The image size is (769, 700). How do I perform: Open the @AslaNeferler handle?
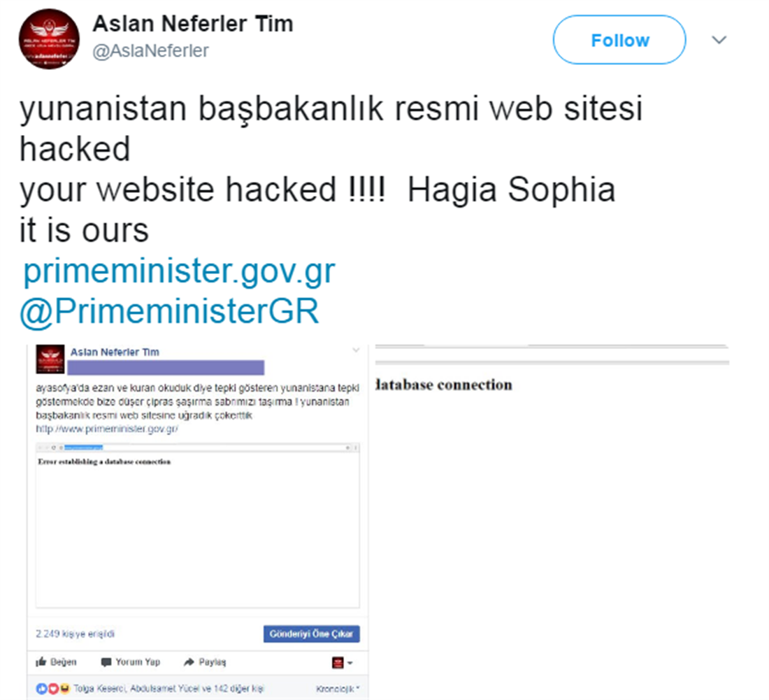pyautogui.click(x=150, y=50)
